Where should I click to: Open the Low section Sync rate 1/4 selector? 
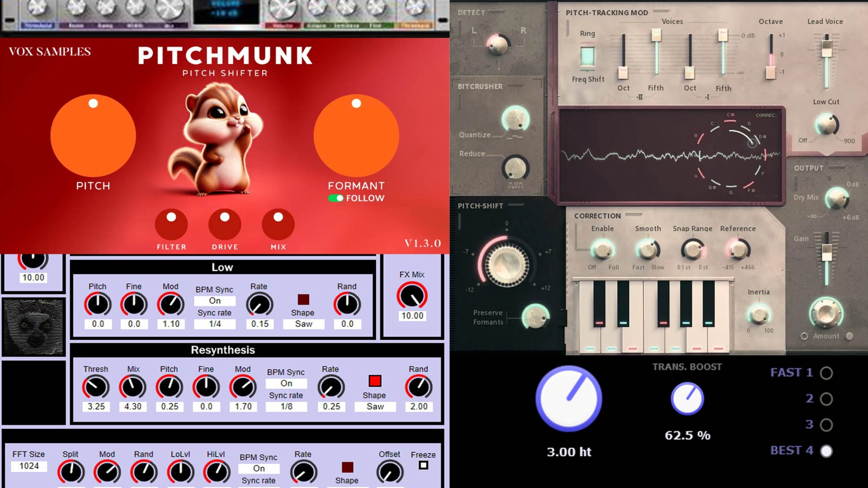tap(215, 324)
